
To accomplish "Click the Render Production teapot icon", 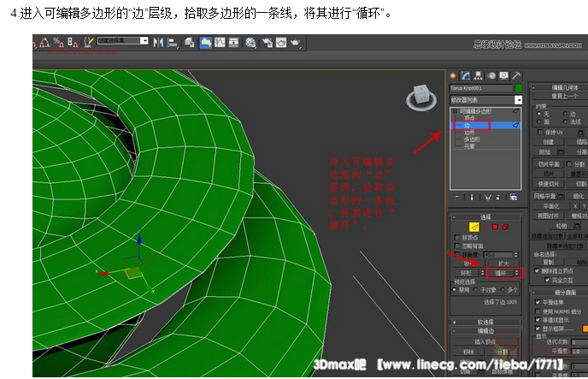I will [296, 43].
